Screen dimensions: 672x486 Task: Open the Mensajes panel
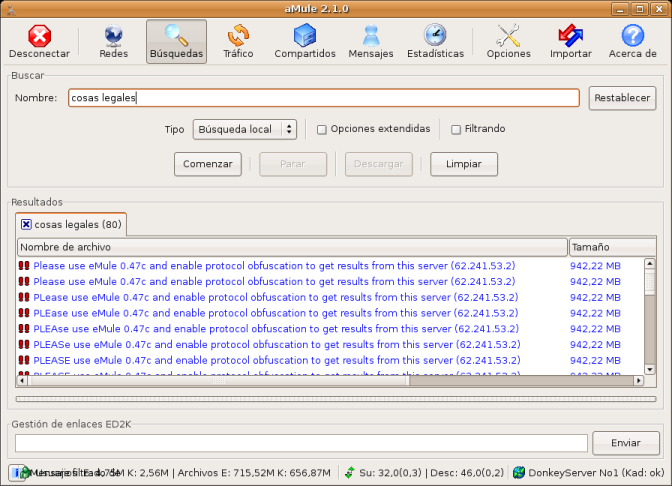371,41
